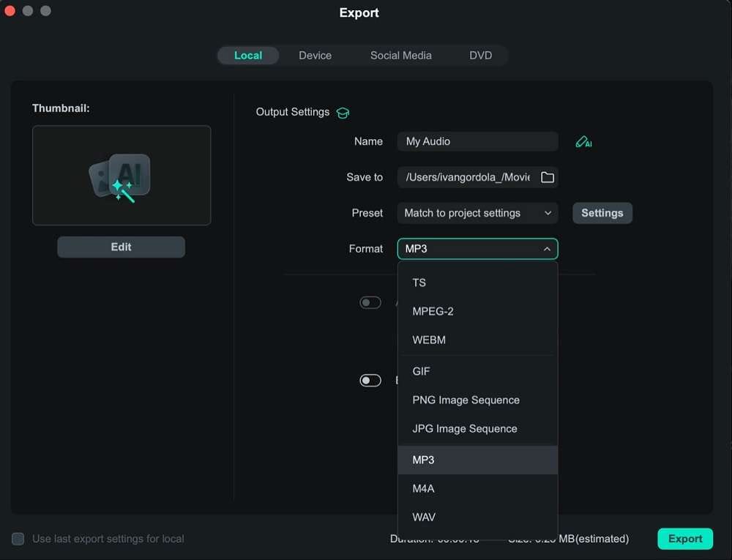Click the Settings button beside Preset

602,213
